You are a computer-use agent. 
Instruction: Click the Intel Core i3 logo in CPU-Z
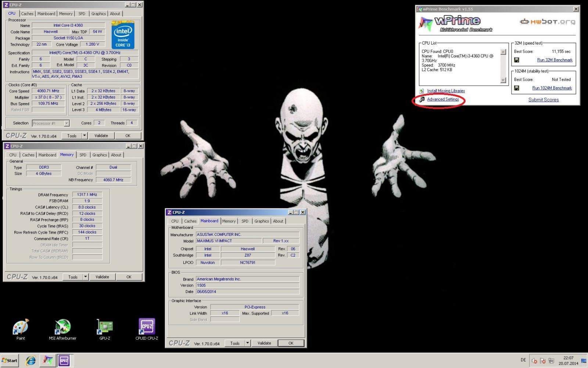pyautogui.click(x=123, y=36)
